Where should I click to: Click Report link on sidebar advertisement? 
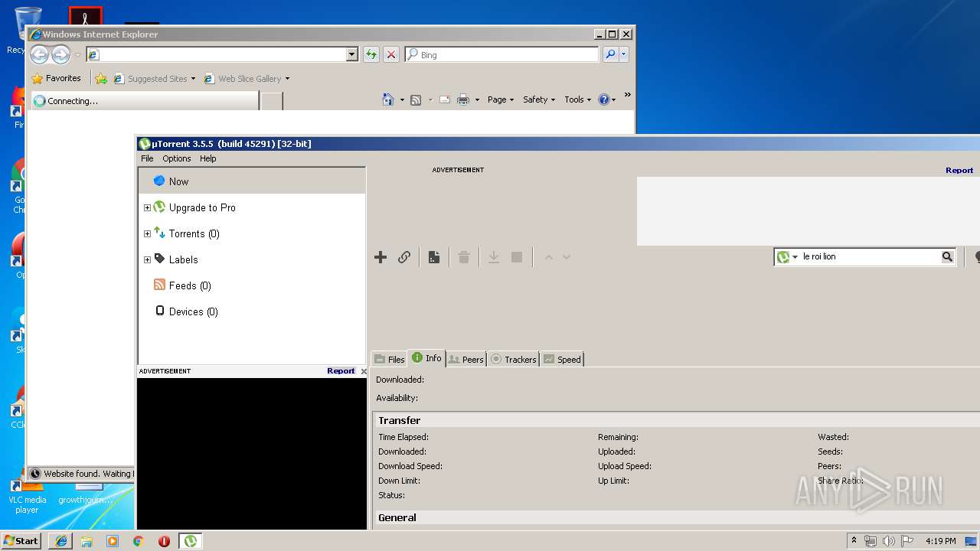[341, 370]
